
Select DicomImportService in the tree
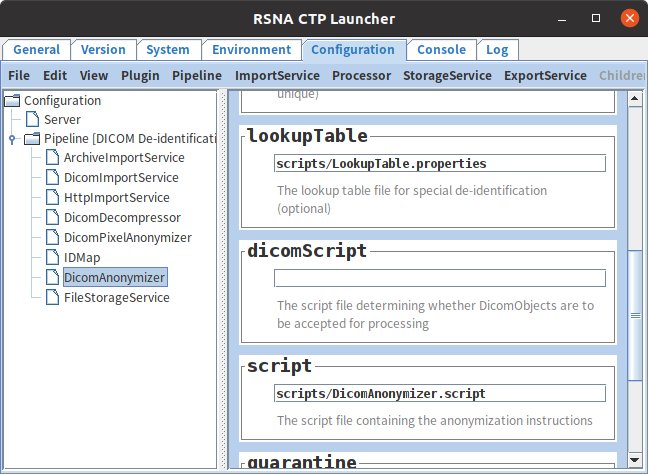click(121, 178)
